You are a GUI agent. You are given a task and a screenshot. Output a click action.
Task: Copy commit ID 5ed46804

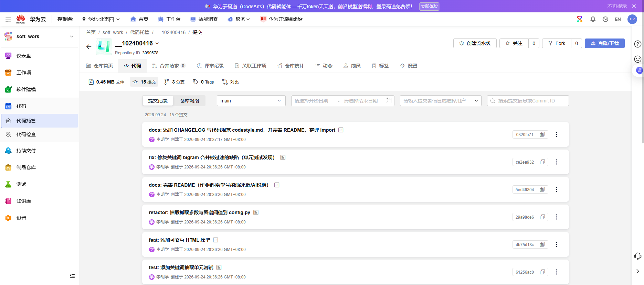[x=542, y=189]
